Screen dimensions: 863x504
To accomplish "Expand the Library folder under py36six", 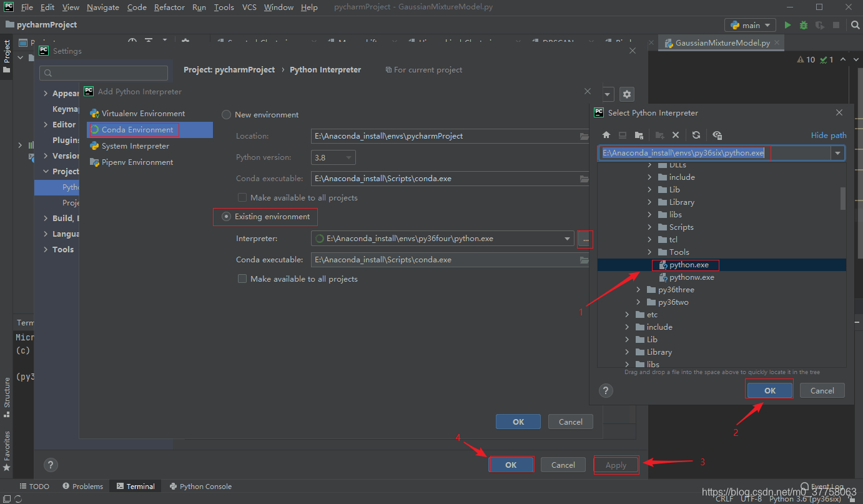I will [650, 202].
